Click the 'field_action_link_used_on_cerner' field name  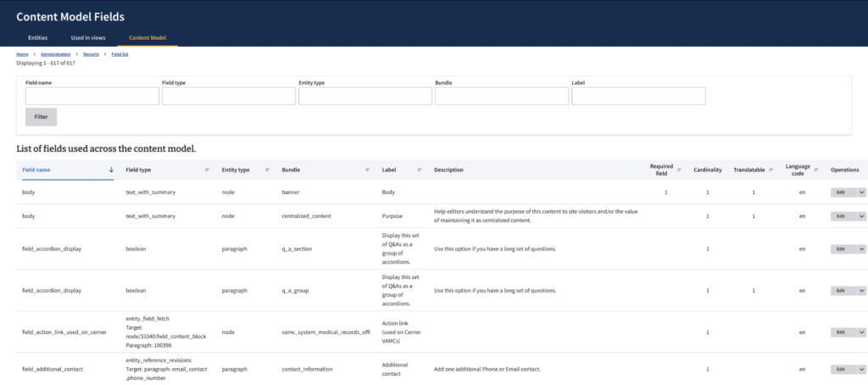tap(64, 332)
